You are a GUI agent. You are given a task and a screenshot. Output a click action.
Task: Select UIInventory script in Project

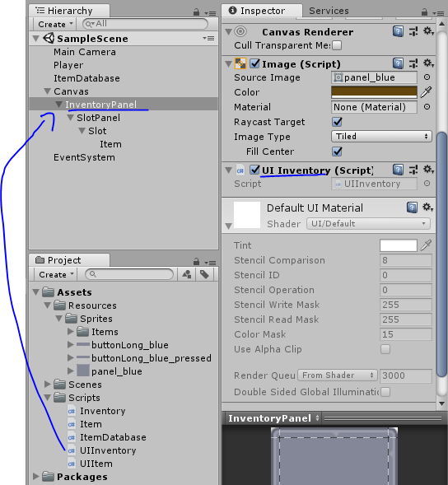108,450
